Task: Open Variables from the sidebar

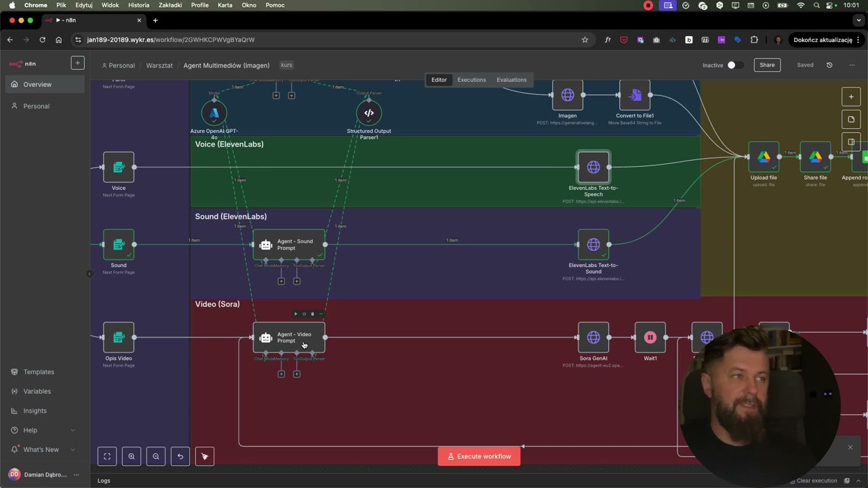Action: point(45,391)
